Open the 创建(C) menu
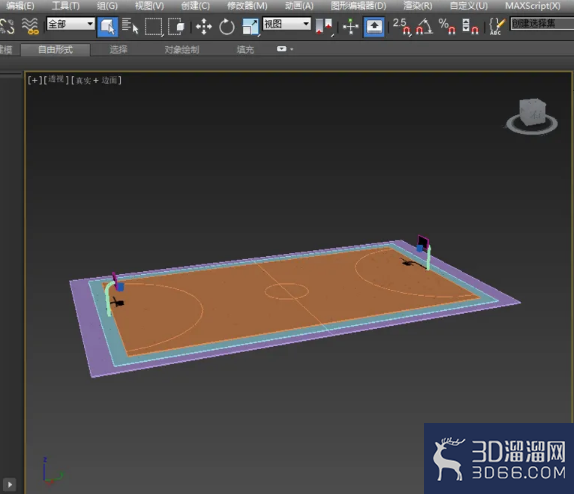Image resolution: width=574 pixels, height=494 pixels. 195,6
